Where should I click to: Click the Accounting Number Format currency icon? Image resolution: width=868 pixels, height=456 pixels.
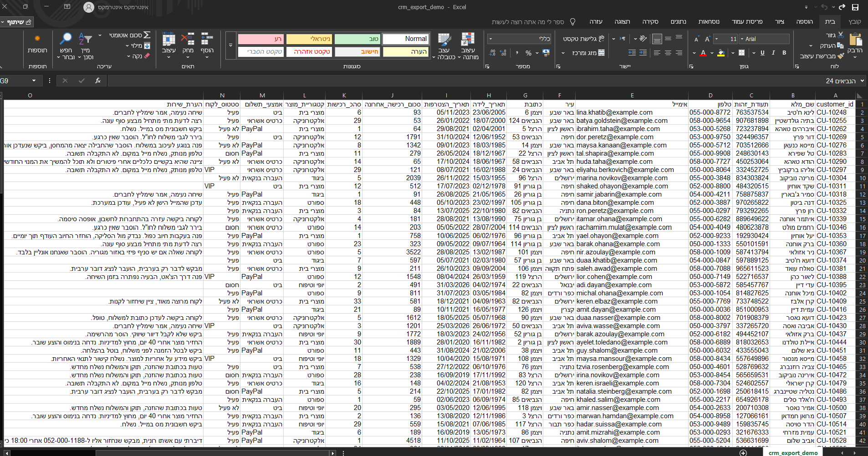point(546,53)
